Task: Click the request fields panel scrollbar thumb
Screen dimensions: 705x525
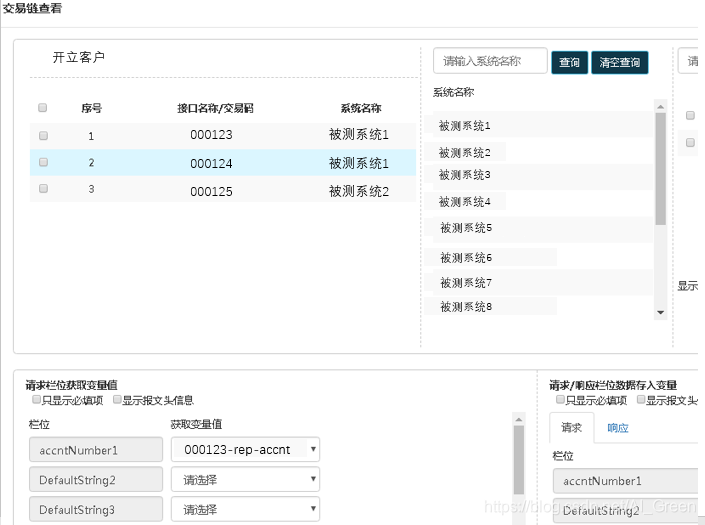Action: (518, 459)
